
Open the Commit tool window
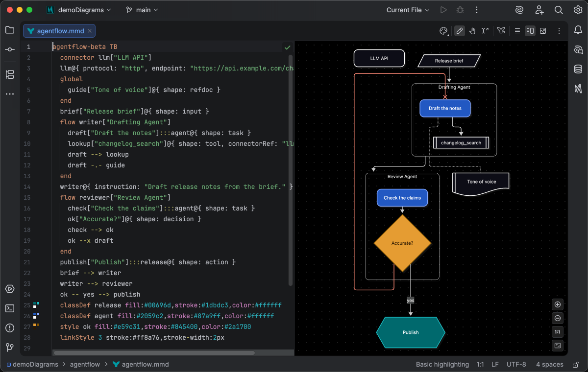(x=10, y=49)
